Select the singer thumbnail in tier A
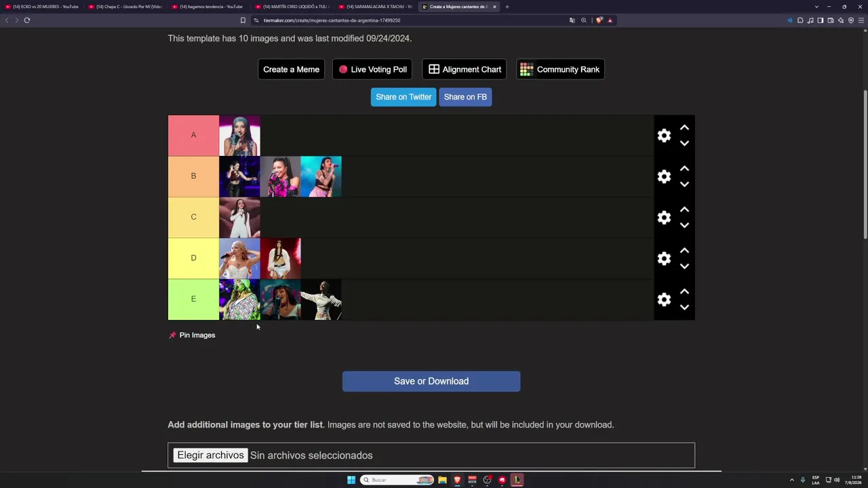 [x=239, y=136]
